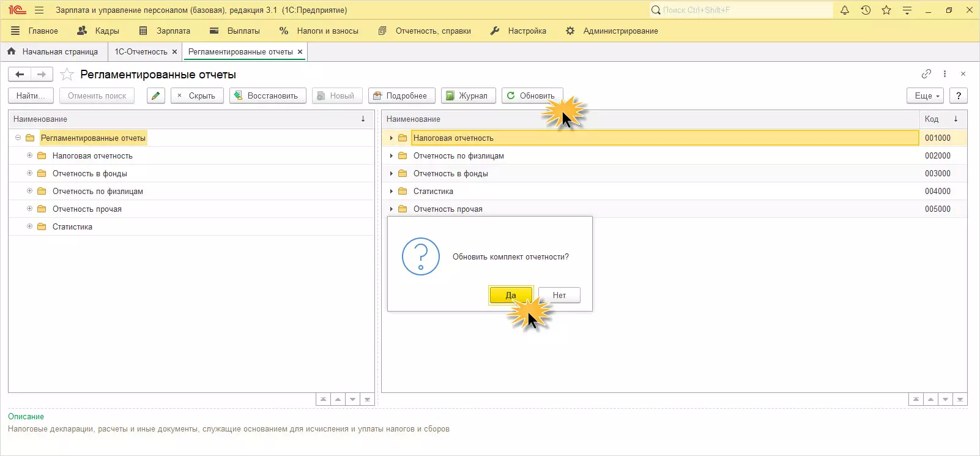Decline by pressing the Нет button

tap(559, 295)
